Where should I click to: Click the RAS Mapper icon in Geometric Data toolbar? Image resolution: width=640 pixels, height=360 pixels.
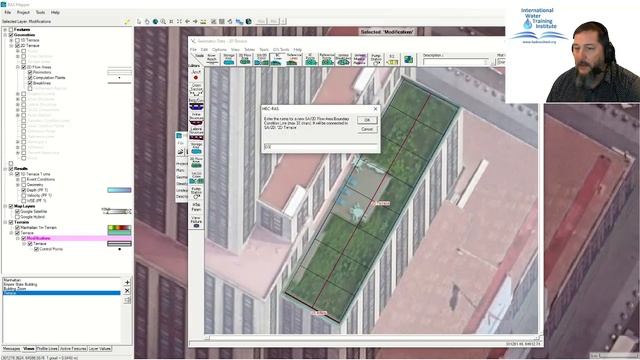coord(409,60)
